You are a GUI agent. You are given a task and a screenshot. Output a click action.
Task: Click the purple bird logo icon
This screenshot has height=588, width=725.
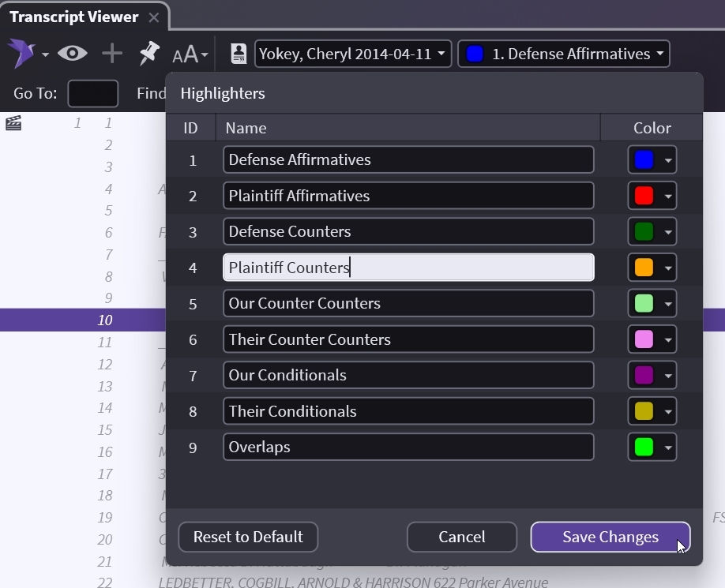(21, 54)
